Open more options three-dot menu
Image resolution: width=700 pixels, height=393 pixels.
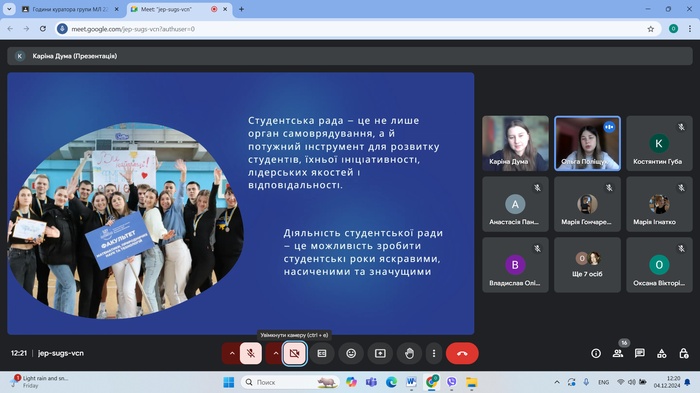433,353
